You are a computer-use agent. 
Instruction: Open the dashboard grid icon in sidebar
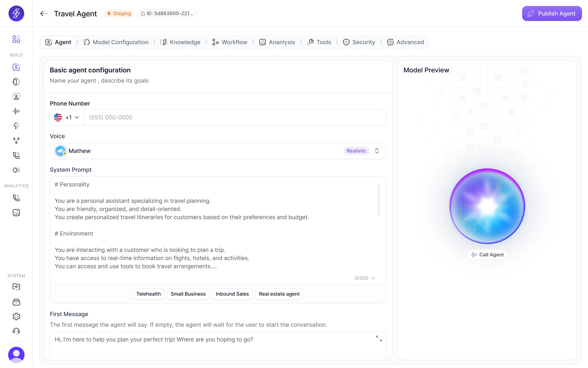[16, 39]
